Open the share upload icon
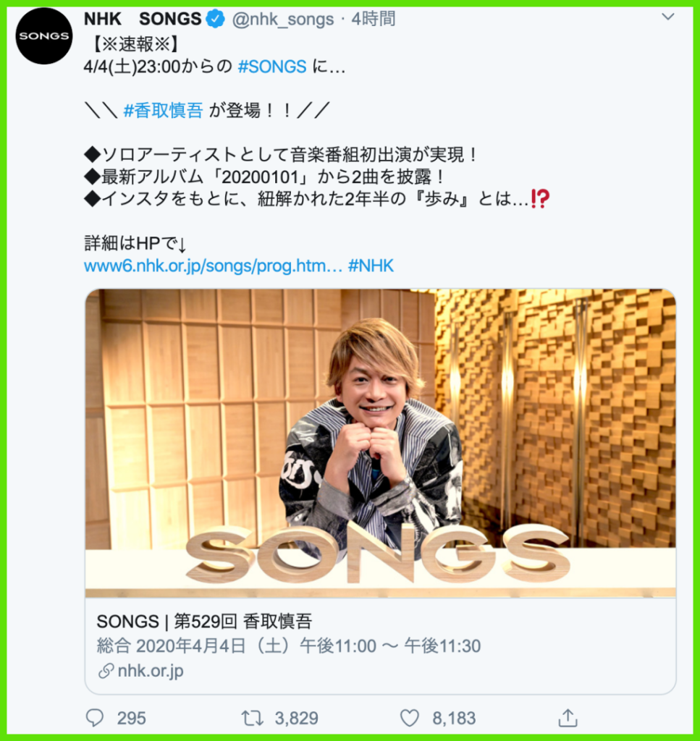 (568, 718)
